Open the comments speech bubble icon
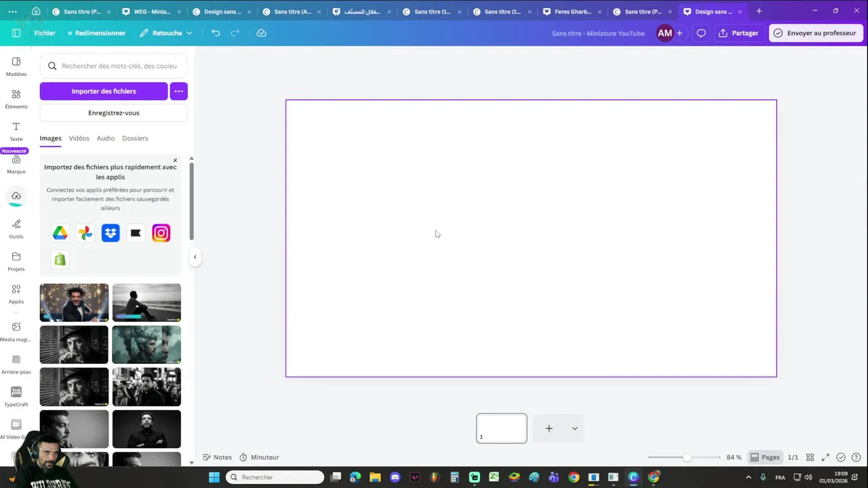868x488 pixels. (701, 33)
